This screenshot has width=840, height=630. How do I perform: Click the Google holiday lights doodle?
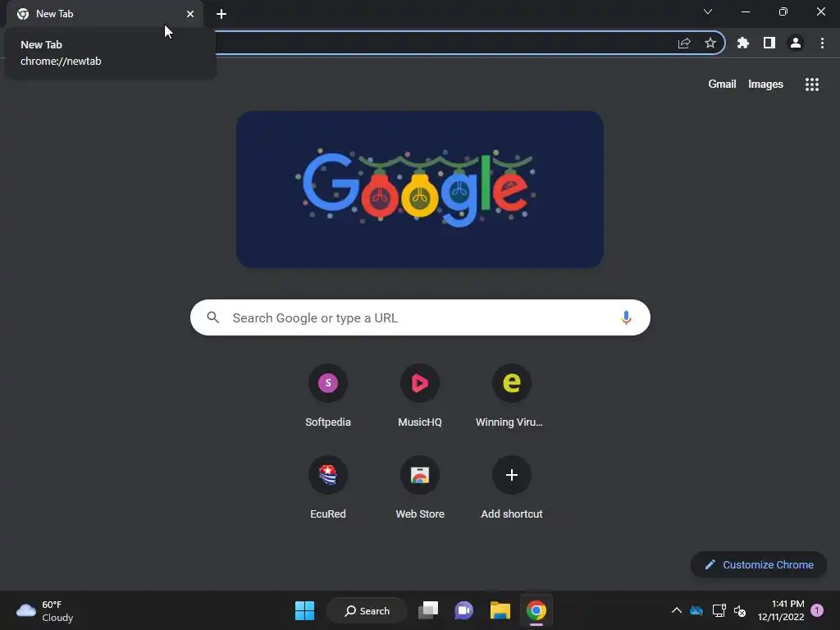420,189
